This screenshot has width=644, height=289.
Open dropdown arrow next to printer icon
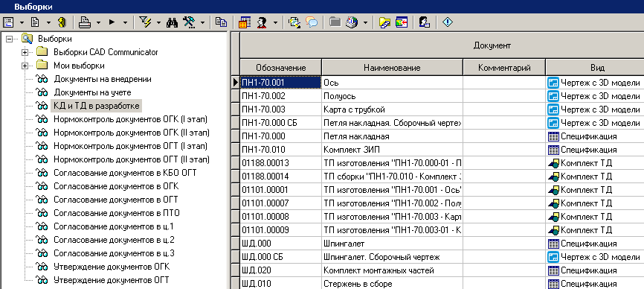point(98,22)
